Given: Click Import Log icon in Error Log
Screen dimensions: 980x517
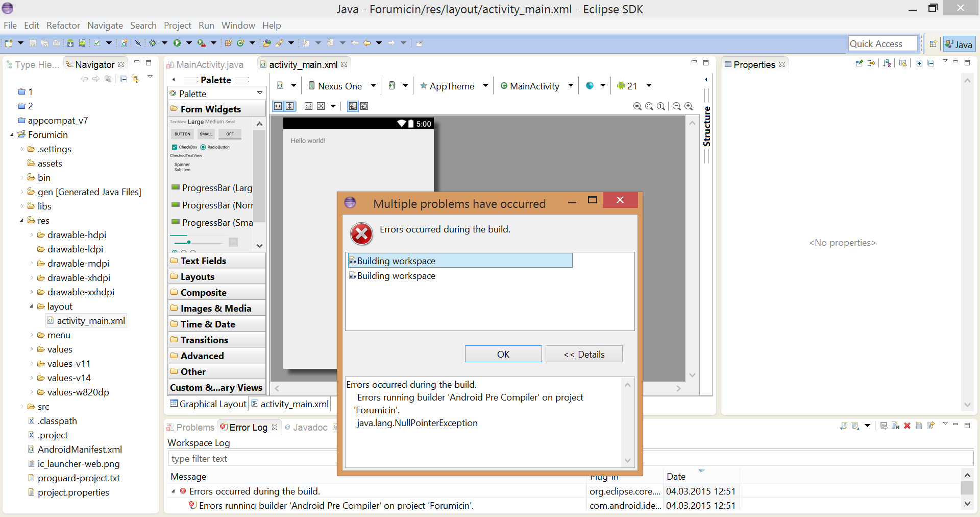Looking at the screenshot, I should point(856,426).
